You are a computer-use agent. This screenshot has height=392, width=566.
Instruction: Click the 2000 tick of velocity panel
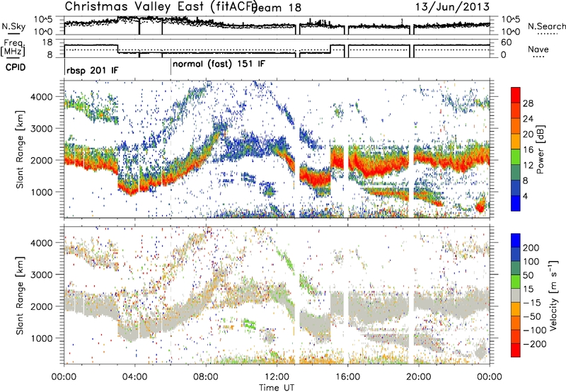pyautogui.click(x=41, y=306)
